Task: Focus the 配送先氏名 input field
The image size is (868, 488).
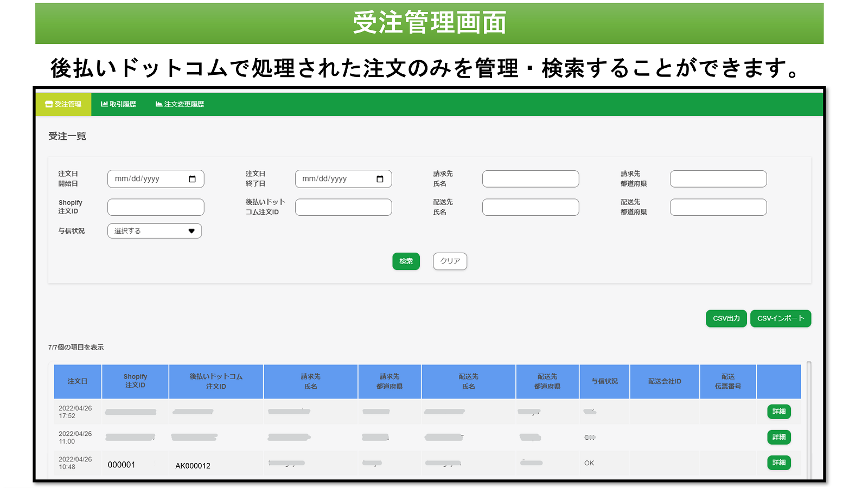Action: click(x=531, y=207)
